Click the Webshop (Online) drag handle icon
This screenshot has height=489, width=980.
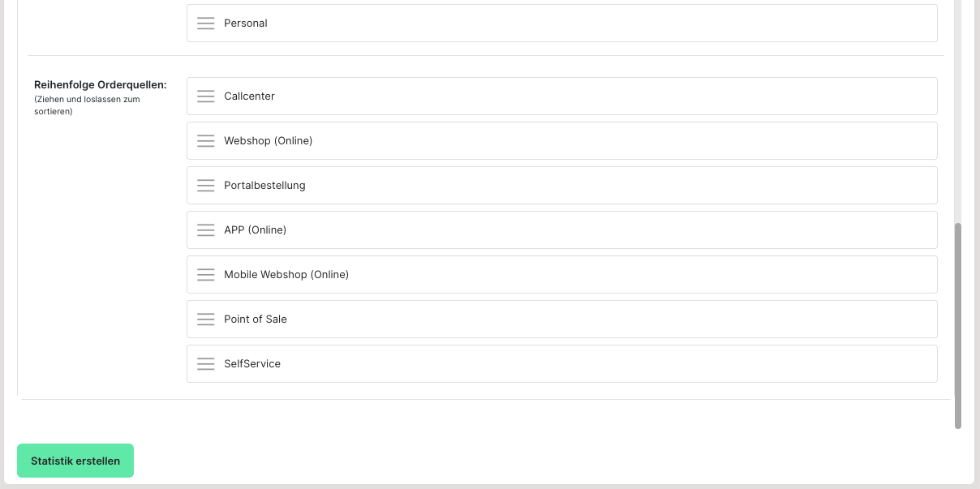pyautogui.click(x=206, y=141)
